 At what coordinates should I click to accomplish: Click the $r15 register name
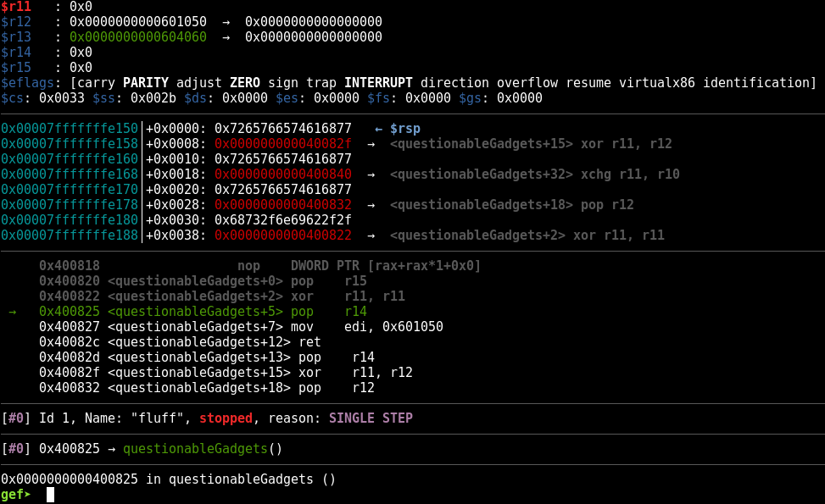(16, 67)
